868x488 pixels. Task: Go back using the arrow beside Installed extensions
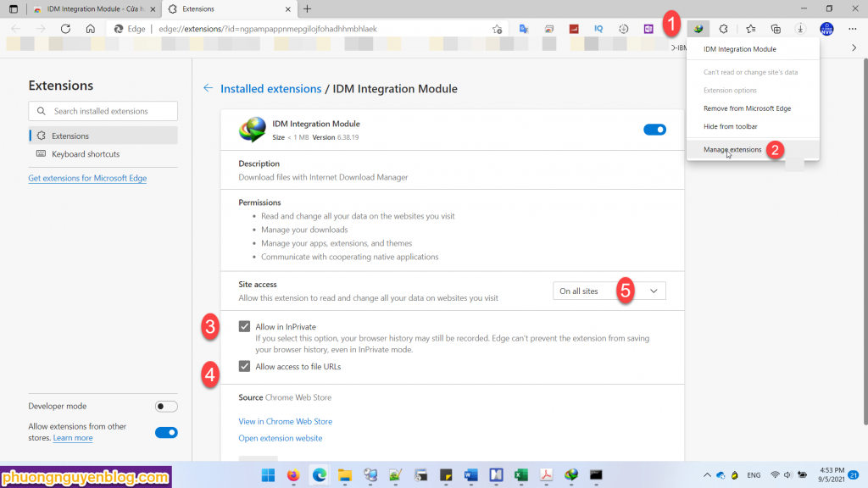coord(208,88)
